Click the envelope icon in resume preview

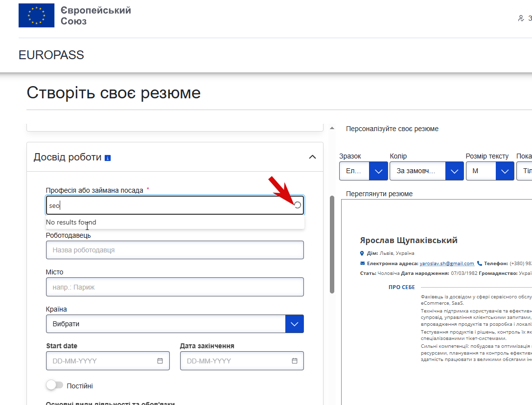click(362, 264)
